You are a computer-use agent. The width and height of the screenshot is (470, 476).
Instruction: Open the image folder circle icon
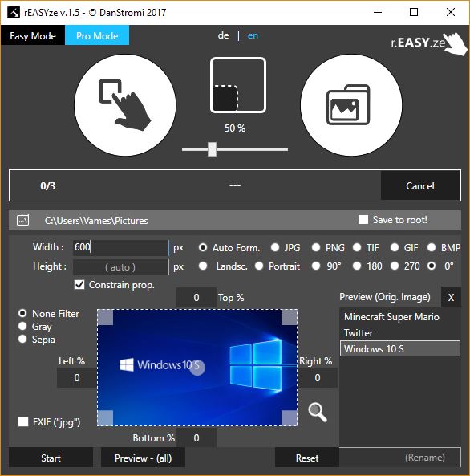(351, 105)
